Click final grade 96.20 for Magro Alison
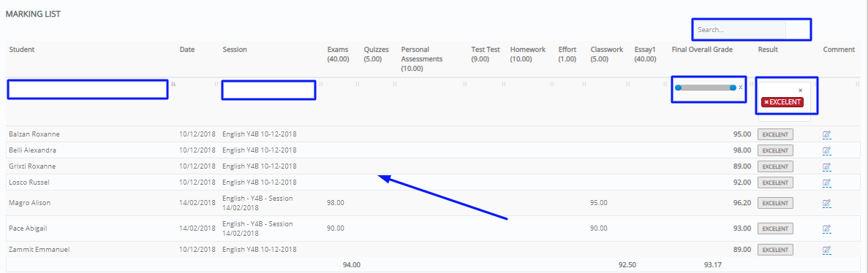Viewport: 868px width, 273px height. pos(741,204)
